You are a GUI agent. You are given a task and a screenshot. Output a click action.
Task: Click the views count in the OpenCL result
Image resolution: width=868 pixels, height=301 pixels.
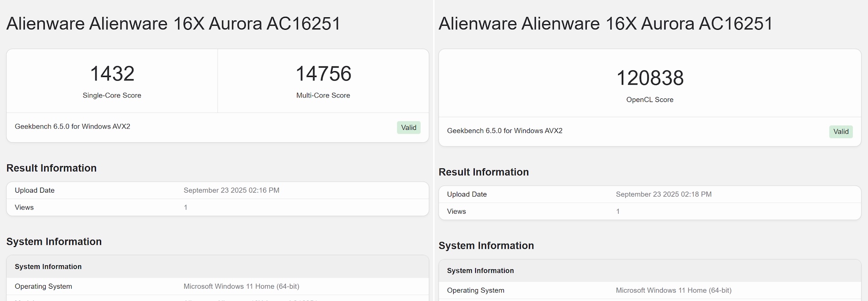pos(618,211)
